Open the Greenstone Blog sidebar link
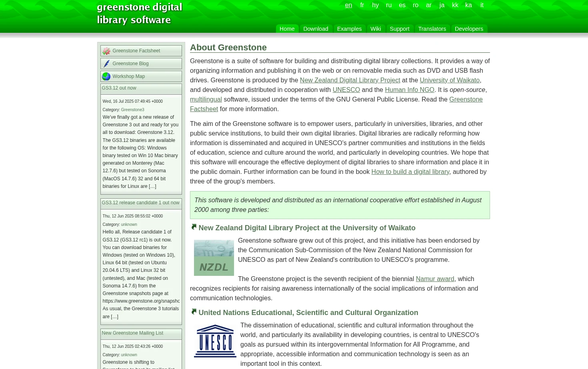This screenshot has height=369, width=588. [x=130, y=64]
